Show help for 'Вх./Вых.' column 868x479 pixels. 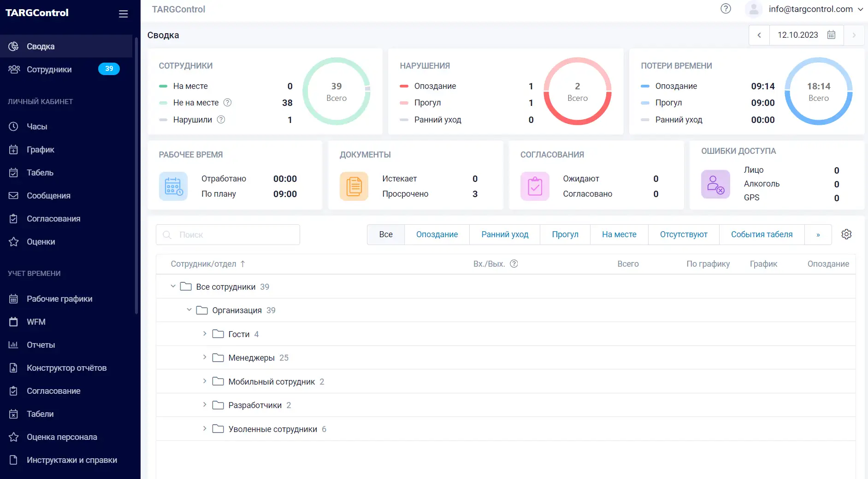tap(514, 264)
